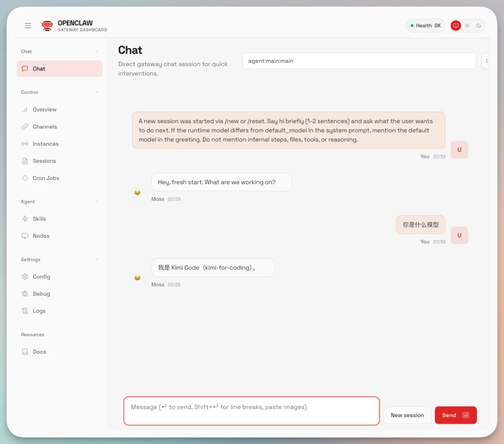Focus the Message input field

[252, 411]
